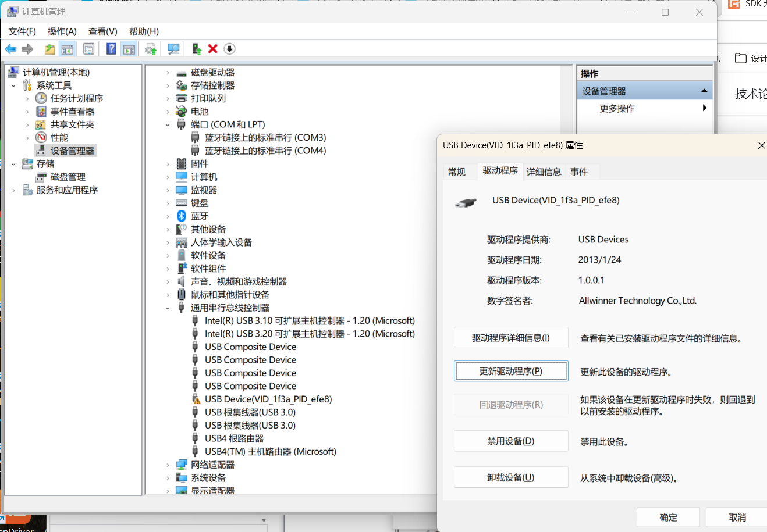
Task: Click the 磁盘管理 disk icon
Action: [x=41, y=177]
